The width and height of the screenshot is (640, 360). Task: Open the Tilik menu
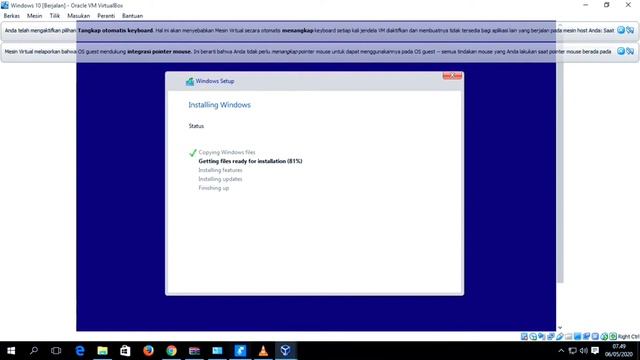pos(55,16)
